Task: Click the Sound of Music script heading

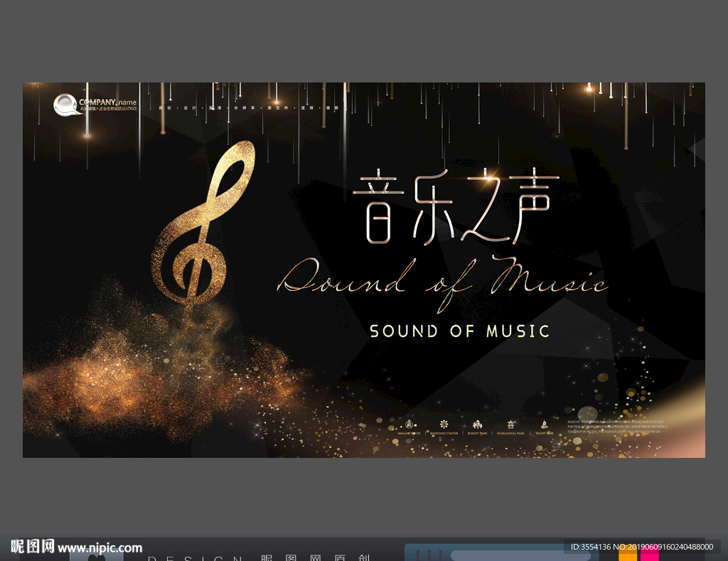Action: pyautogui.click(x=444, y=281)
